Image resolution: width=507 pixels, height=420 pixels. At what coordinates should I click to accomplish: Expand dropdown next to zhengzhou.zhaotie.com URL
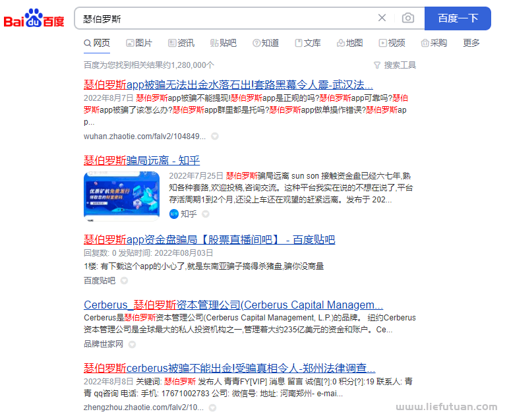(x=212, y=407)
